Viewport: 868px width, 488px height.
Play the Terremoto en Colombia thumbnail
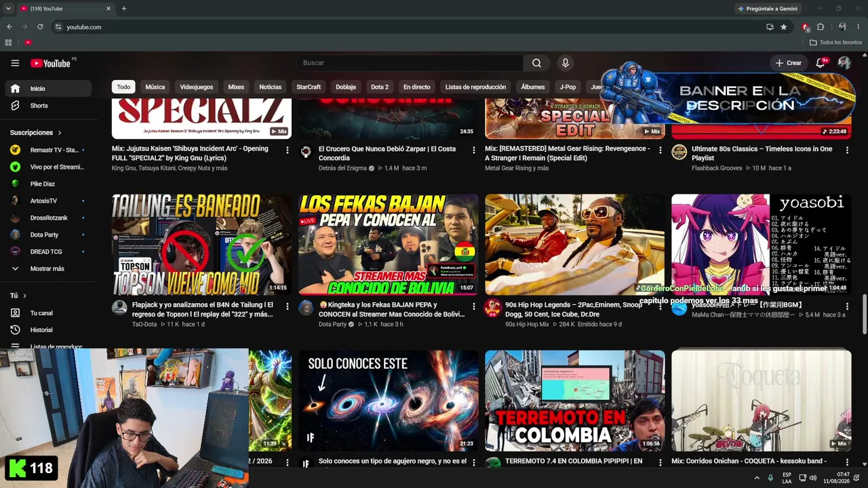pyautogui.click(x=575, y=401)
